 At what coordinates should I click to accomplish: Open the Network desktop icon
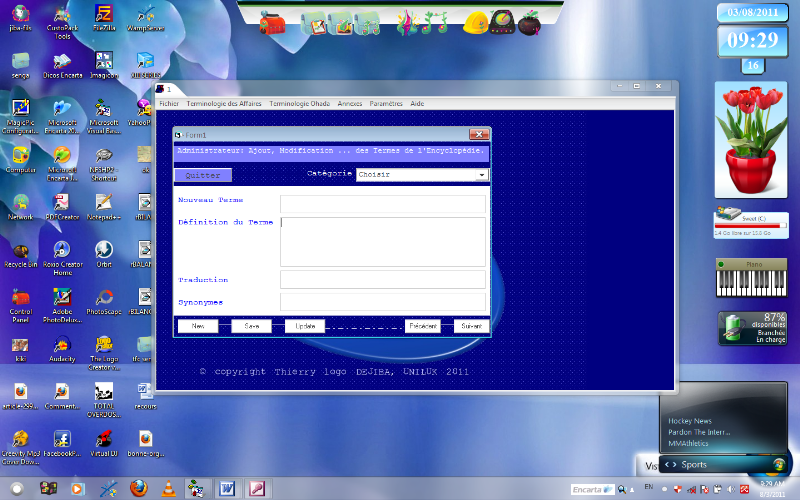(x=20, y=208)
